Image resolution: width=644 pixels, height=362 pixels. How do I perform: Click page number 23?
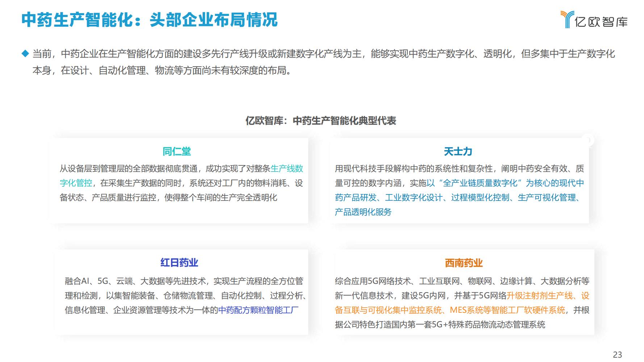point(617,354)
